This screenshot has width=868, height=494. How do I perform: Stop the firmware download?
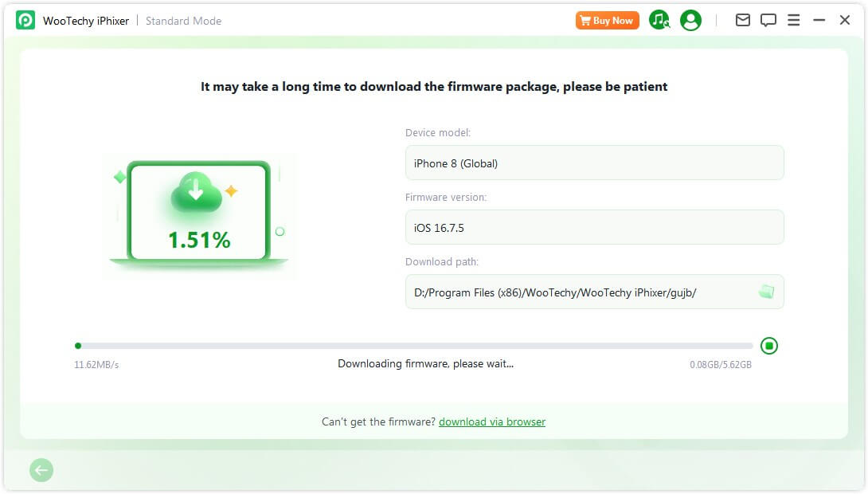click(x=769, y=346)
